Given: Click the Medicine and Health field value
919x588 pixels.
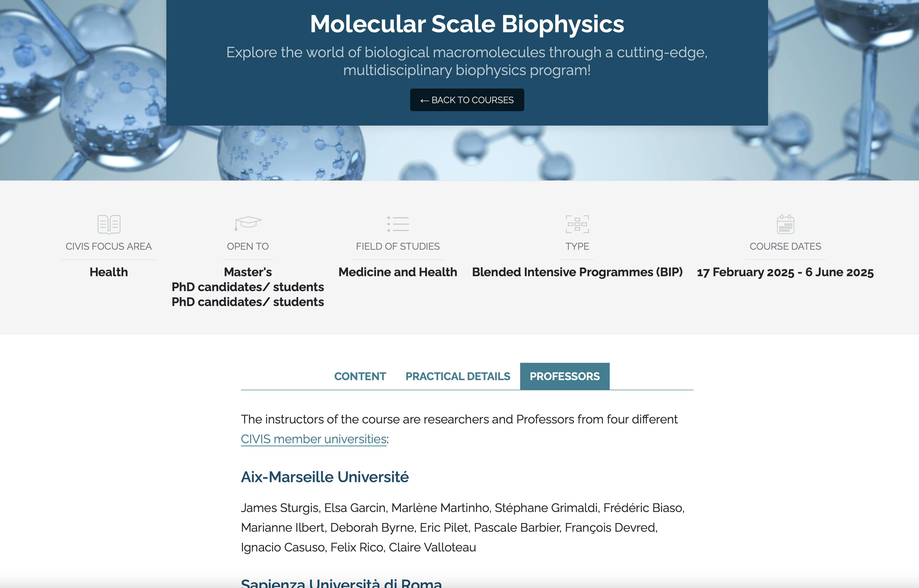Looking at the screenshot, I should coord(398,272).
